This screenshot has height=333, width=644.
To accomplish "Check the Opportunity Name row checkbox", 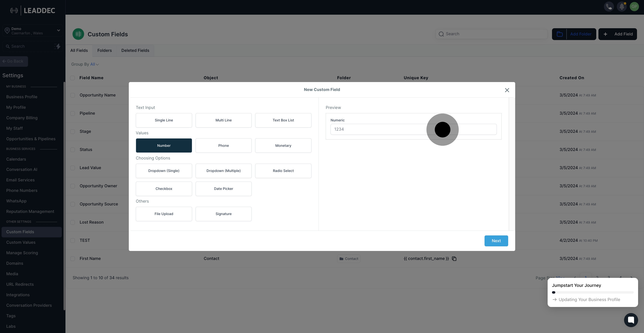I will pyautogui.click(x=73, y=95).
